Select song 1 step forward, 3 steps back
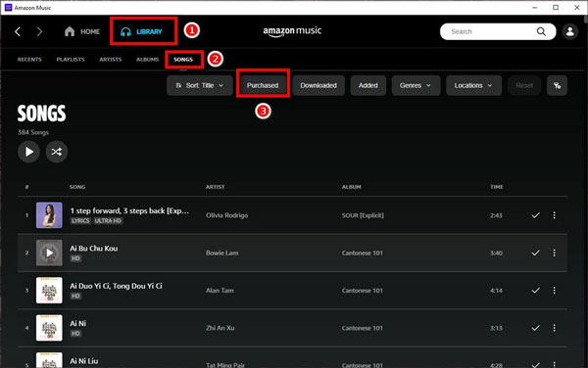The width and height of the screenshot is (588, 368). point(129,210)
